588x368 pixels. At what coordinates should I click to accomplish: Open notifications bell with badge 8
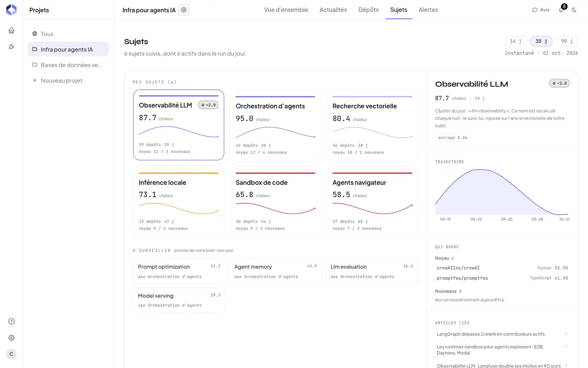pos(562,10)
